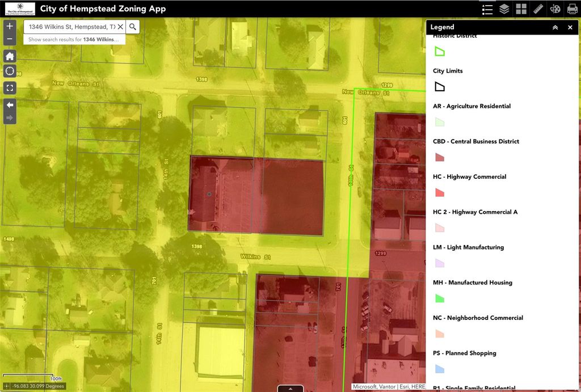The width and height of the screenshot is (581, 392).
Task: Open the Draw palette tool
Action: click(x=555, y=9)
